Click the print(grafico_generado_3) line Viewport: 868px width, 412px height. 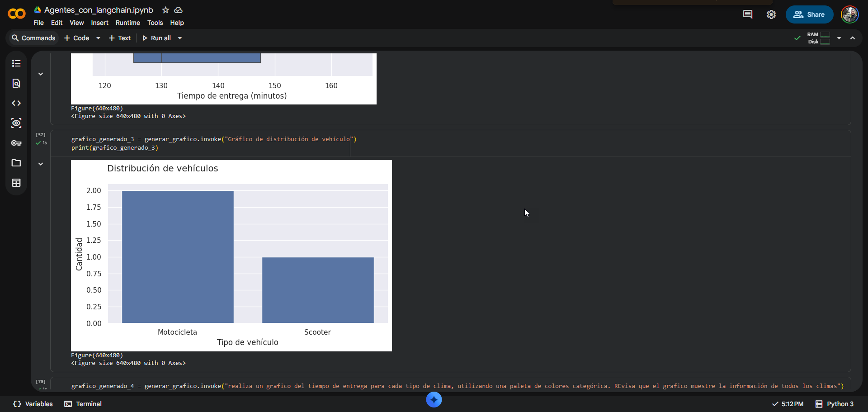pos(115,148)
